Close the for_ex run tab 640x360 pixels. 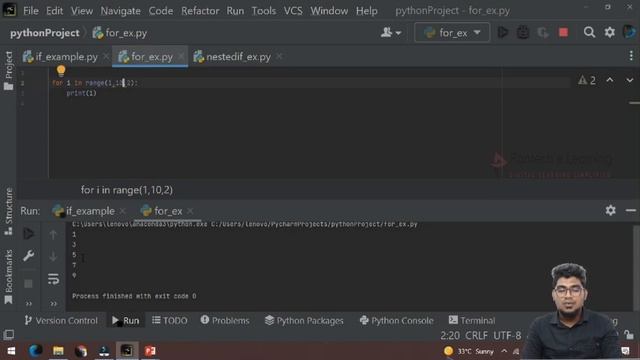(x=190, y=211)
